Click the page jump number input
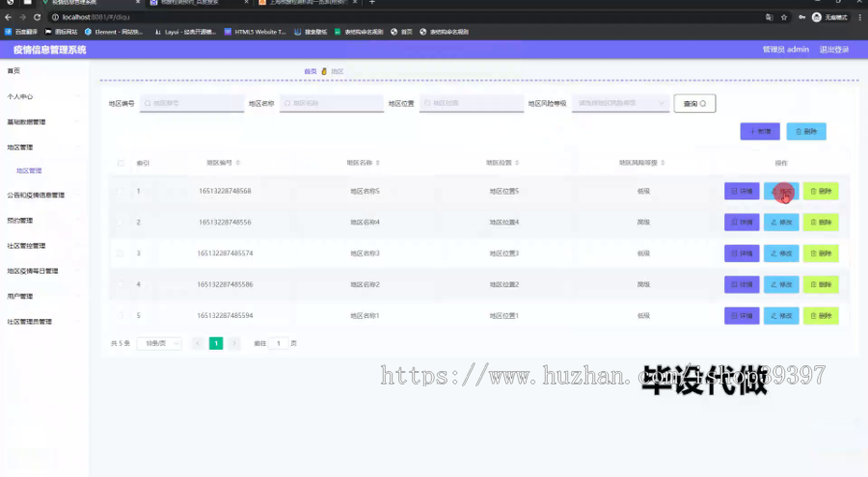Image resolution: width=868 pixels, height=477 pixels. coord(279,343)
